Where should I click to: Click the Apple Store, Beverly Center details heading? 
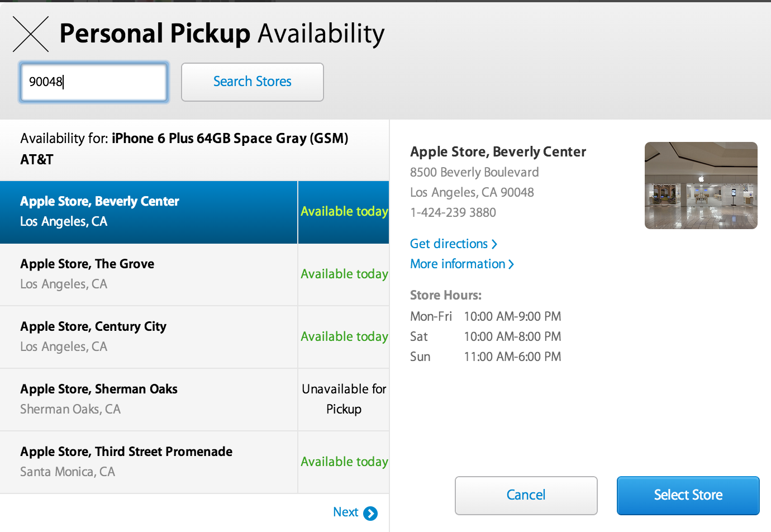click(x=498, y=152)
